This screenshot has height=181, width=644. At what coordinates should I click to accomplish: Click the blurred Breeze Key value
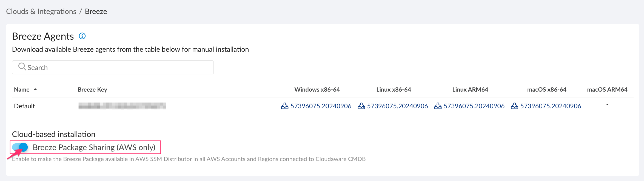click(122, 106)
